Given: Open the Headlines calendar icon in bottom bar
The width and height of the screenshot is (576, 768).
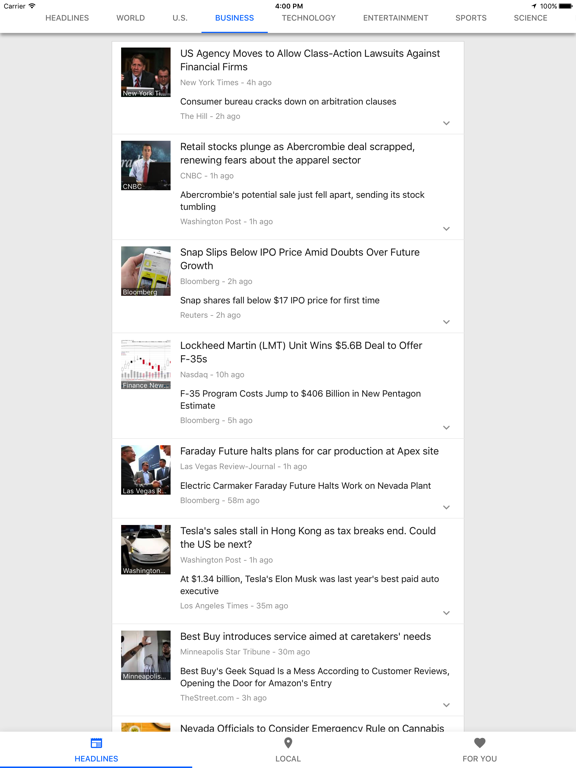Looking at the screenshot, I should pyautogui.click(x=96, y=743).
